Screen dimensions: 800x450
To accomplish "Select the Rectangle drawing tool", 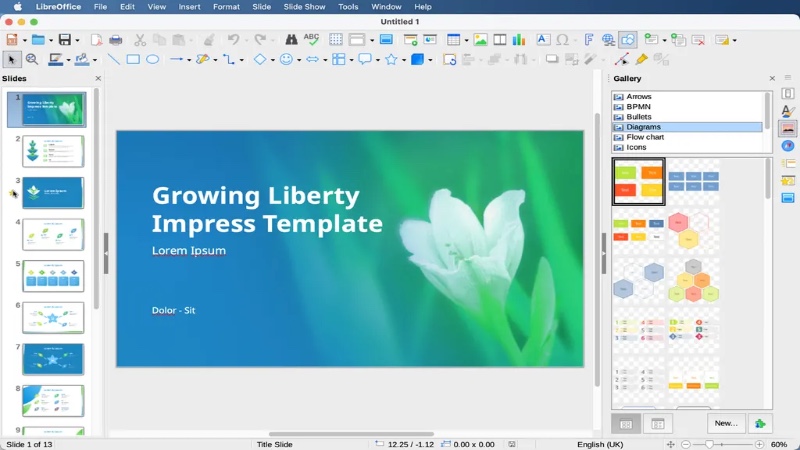I will click(x=133, y=60).
